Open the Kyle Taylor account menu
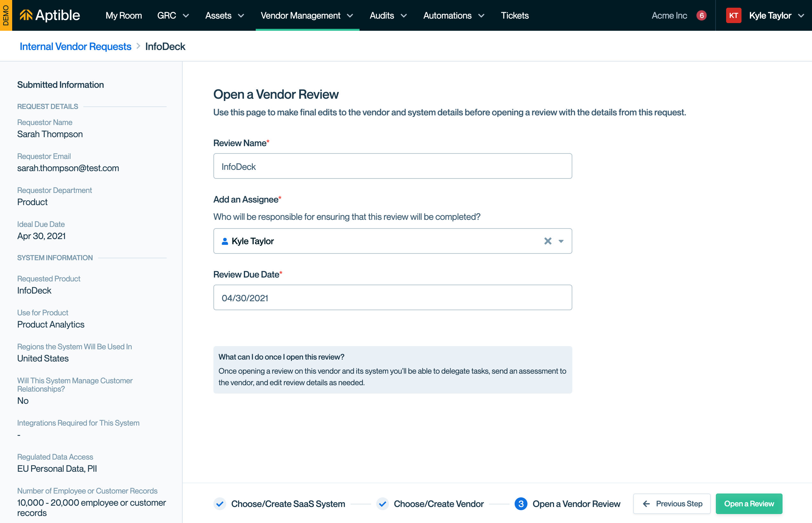The image size is (812, 523). (776, 15)
